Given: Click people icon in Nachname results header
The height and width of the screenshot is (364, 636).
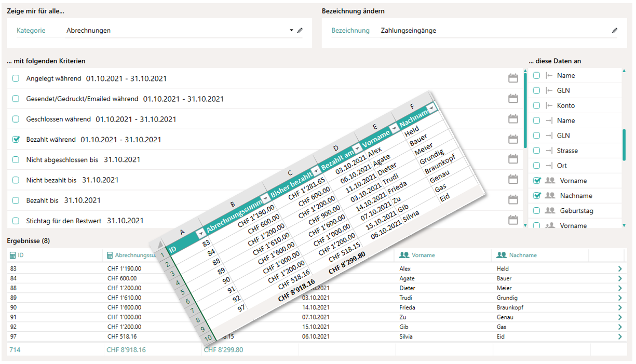Looking at the screenshot, I should tap(502, 255).
